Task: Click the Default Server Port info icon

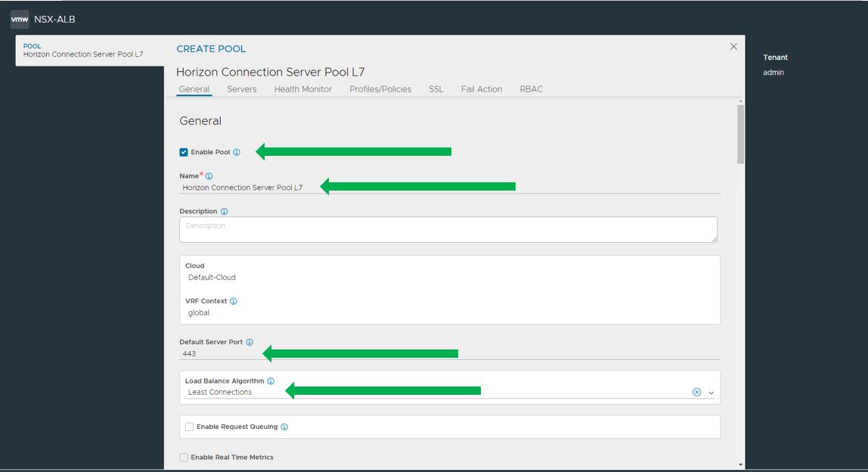Action: click(x=250, y=342)
